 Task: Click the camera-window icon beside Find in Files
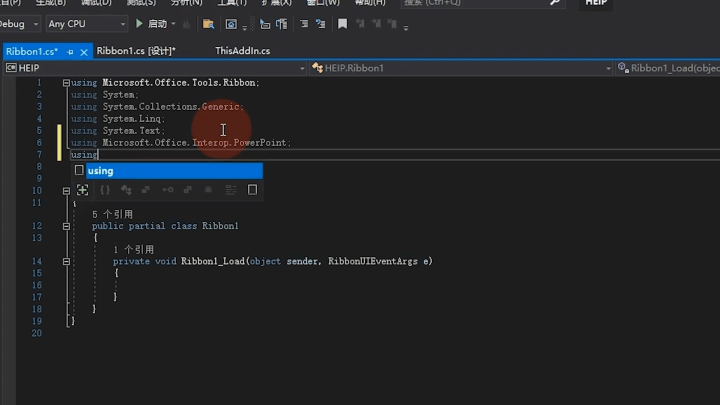pyautogui.click(x=231, y=24)
